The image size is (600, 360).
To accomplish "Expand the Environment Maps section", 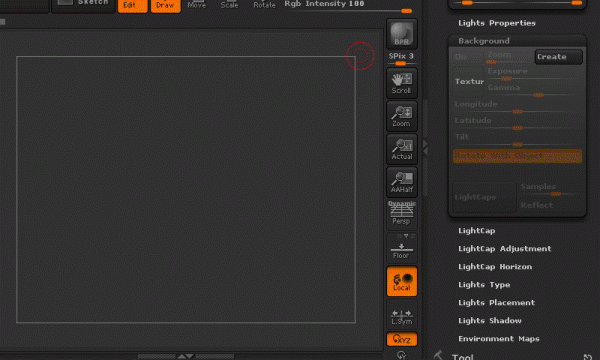I will point(499,339).
